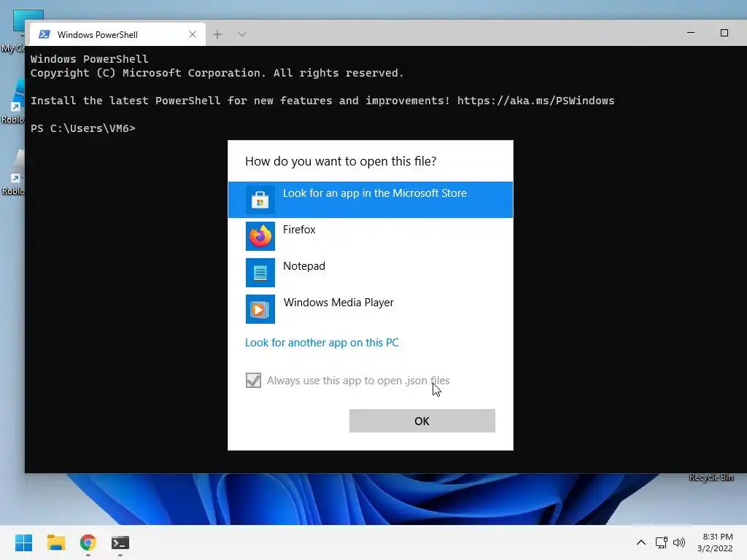This screenshot has width=747, height=560.
Task: Click the Windows Media Player label
Action: (x=338, y=303)
